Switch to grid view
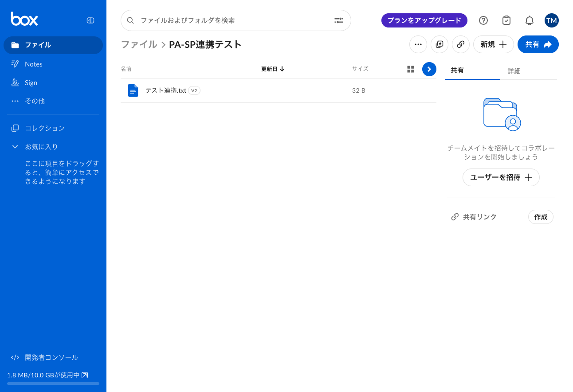Viewport: 573px width, 392px height. (411, 69)
